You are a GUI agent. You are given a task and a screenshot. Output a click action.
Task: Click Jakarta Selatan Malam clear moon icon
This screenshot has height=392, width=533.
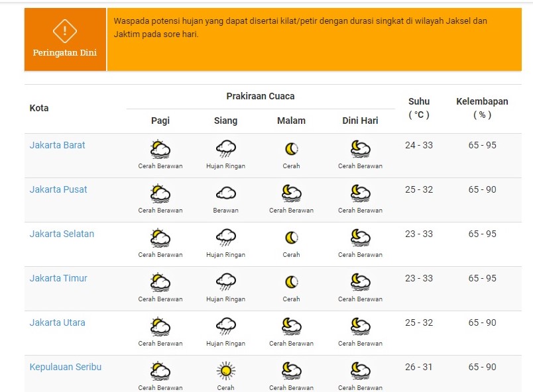tap(291, 238)
